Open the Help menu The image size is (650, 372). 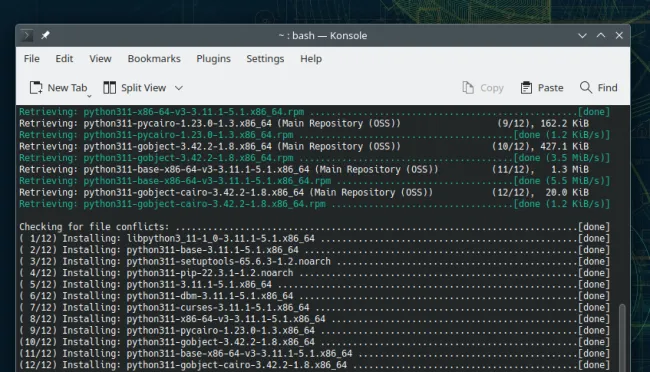(311, 58)
